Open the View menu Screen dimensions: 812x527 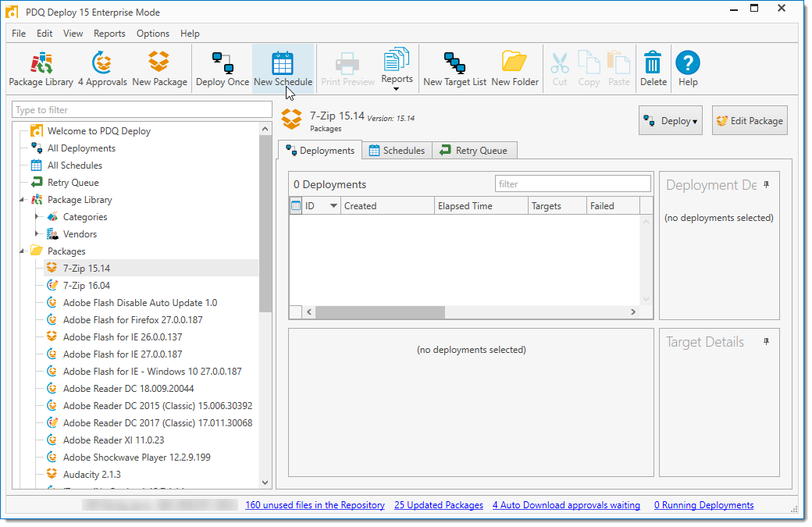click(x=73, y=33)
